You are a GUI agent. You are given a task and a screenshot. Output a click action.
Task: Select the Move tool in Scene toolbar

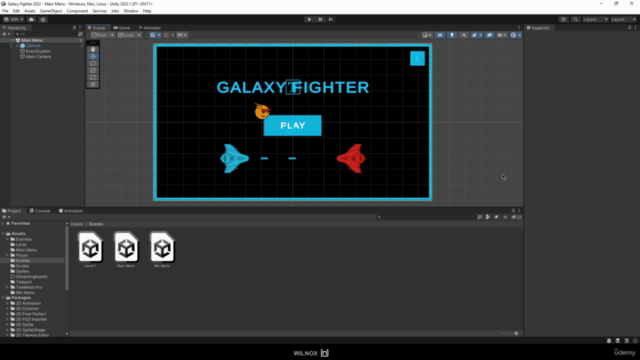[93, 56]
